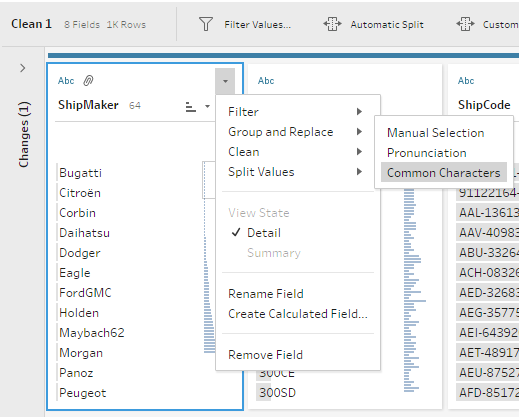Select the 300CE value
The height and width of the screenshot is (417, 519).
click(277, 373)
